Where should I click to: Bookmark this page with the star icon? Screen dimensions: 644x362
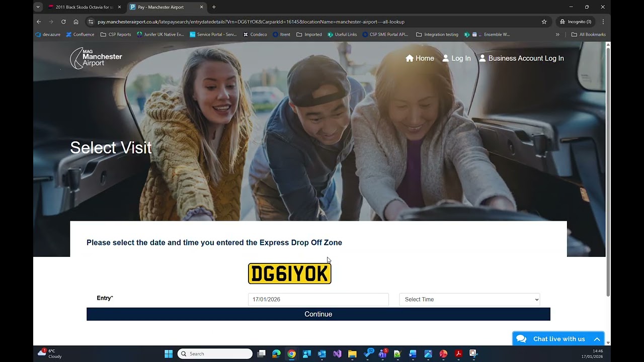[x=544, y=22]
